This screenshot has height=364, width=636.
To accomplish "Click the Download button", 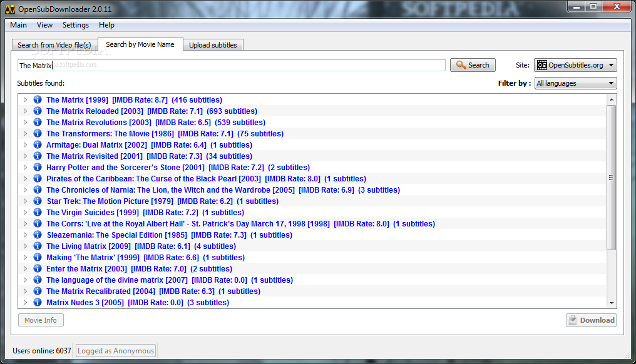I will (x=591, y=320).
